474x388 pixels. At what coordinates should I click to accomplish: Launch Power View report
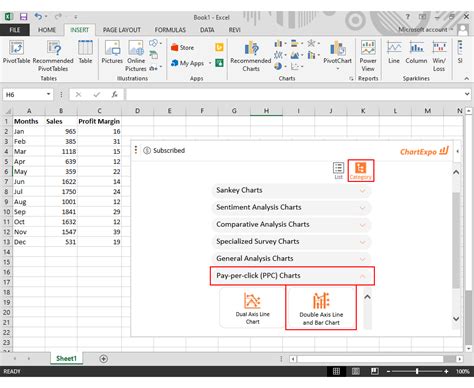(x=368, y=56)
